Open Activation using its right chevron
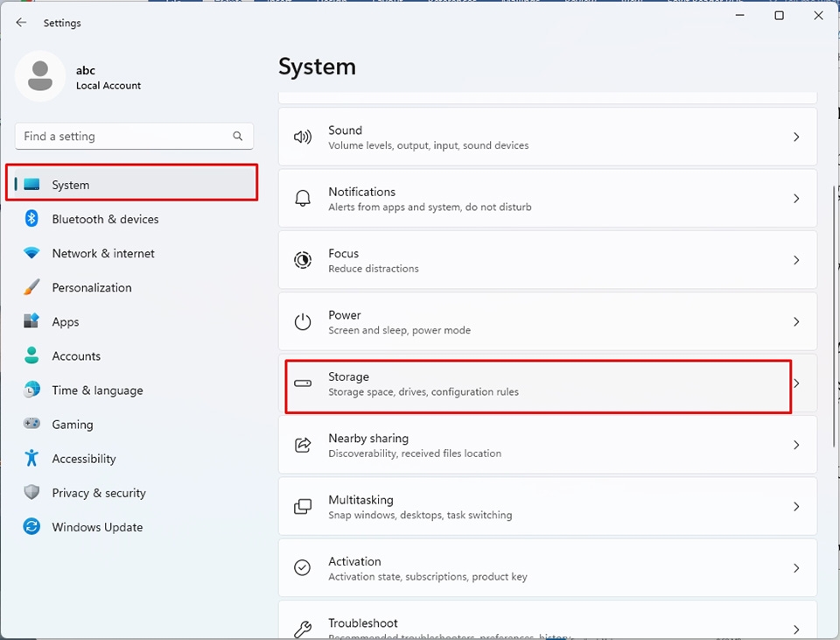840x640 pixels. click(x=796, y=568)
